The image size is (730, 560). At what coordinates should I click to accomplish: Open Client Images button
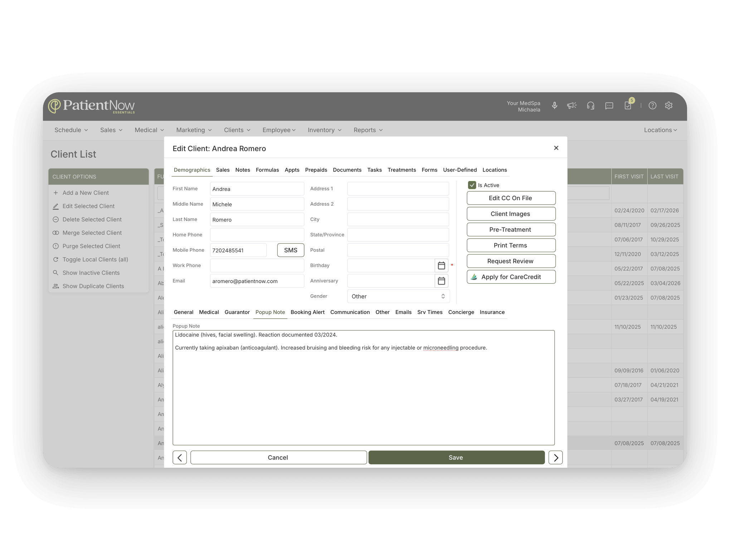[x=511, y=214]
